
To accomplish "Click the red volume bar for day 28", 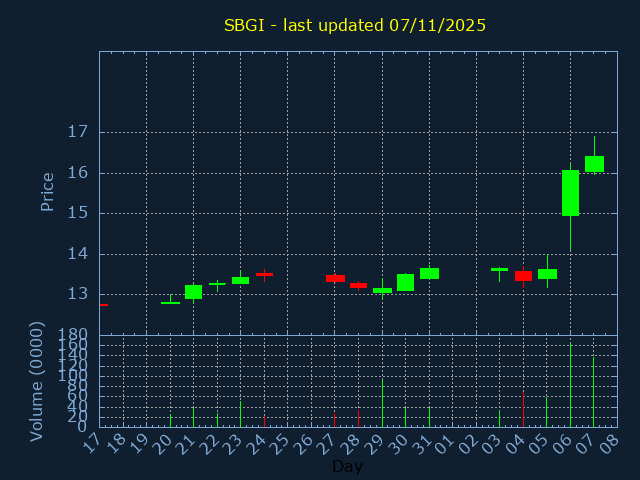I will pos(358,418).
